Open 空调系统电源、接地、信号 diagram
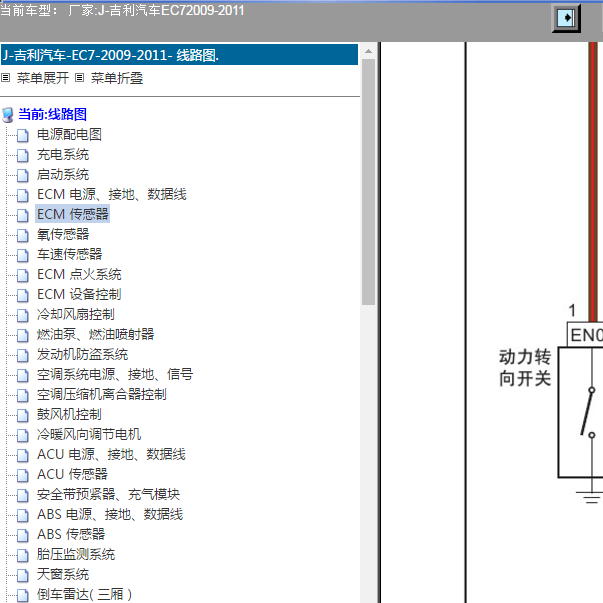The height and width of the screenshot is (603, 603). (x=115, y=375)
